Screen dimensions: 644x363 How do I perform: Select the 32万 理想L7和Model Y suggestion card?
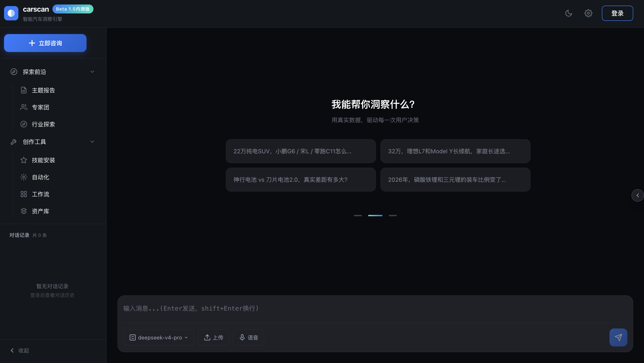[x=455, y=151]
